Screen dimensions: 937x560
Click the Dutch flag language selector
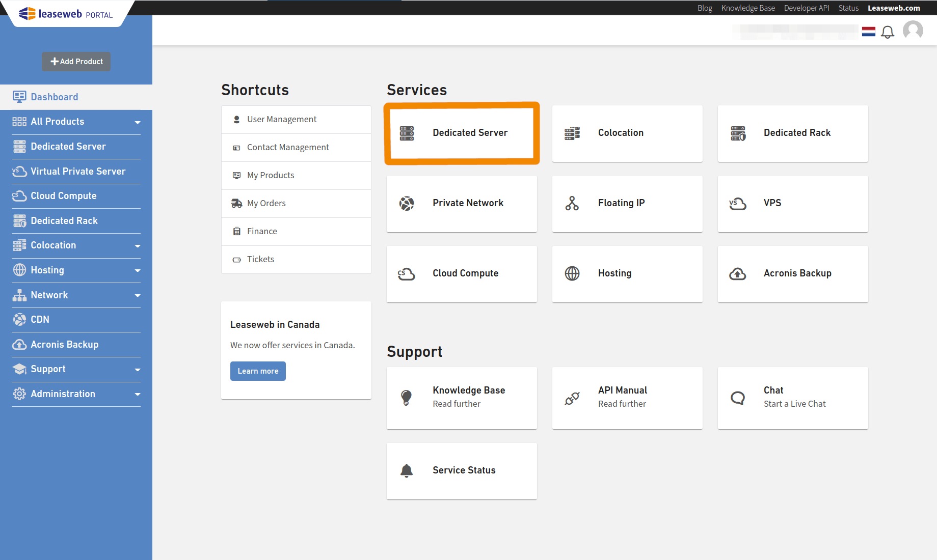[x=868, y=31]
